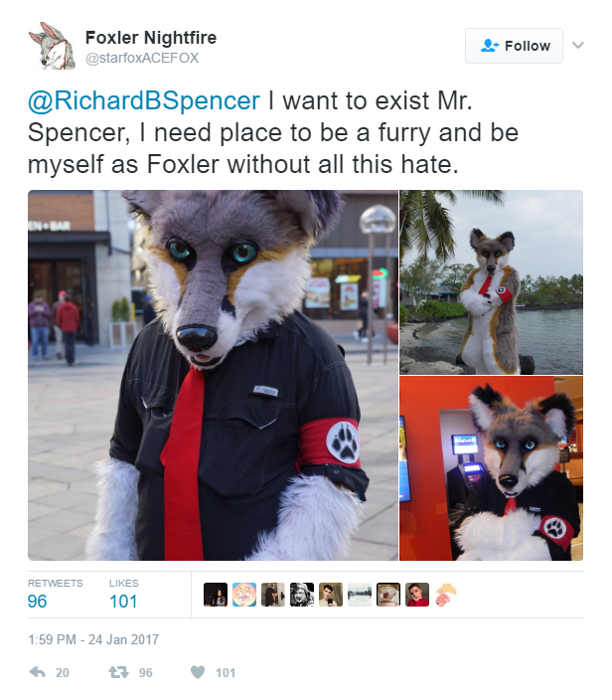Open the large fursuit photo with red tie
612x700 pixels.
(213, 375)
